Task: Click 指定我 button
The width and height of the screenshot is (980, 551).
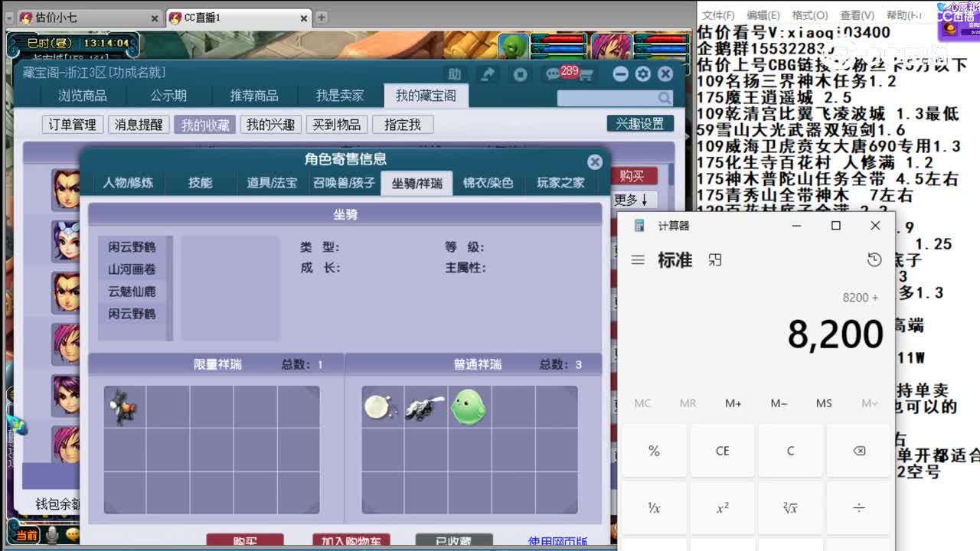Action: (x=403, y=125)
